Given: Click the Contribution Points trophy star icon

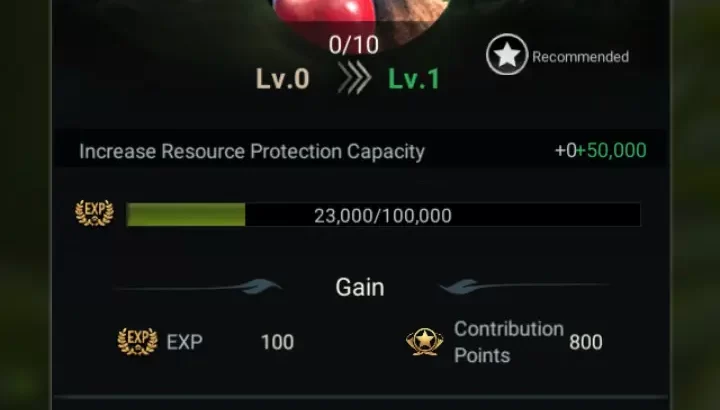Looking at the screenshot, I should (x=425, y=342).
